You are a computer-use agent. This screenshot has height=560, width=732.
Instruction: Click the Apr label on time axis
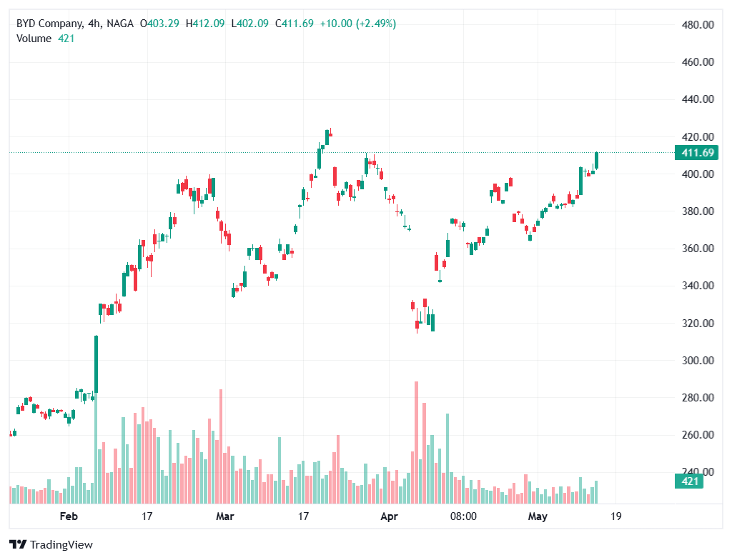(x=389, y=516)
